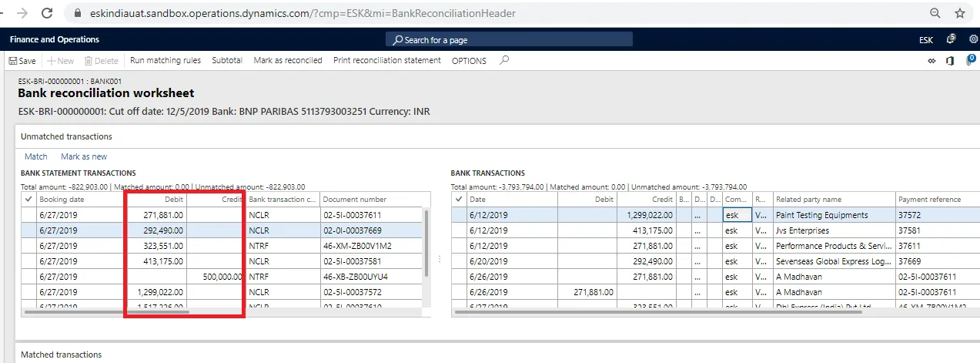Image resolution: width=980 pixels, height=363 pixels.
Task: Sort by the Booking date column header
Action: click(82, 200)
